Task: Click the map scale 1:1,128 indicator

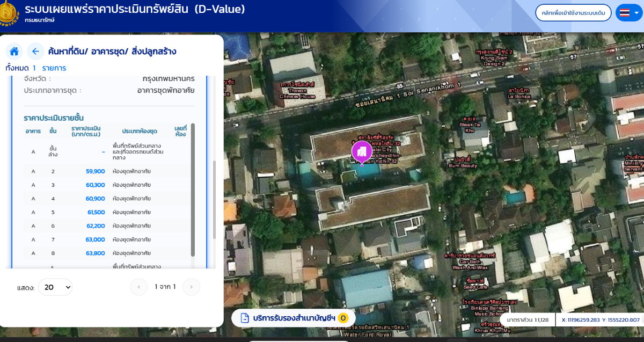Action: point(527,320)
